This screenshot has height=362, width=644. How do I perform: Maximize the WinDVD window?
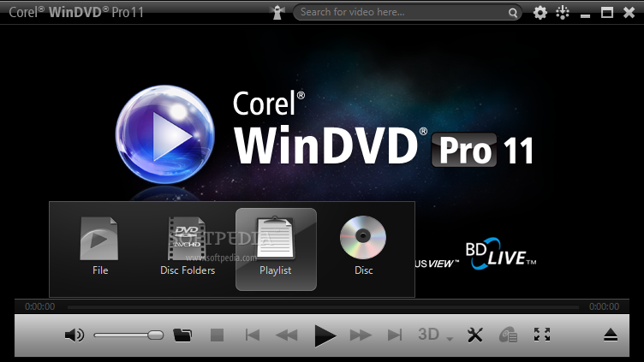pyautogui.click(x=607, y=12)
